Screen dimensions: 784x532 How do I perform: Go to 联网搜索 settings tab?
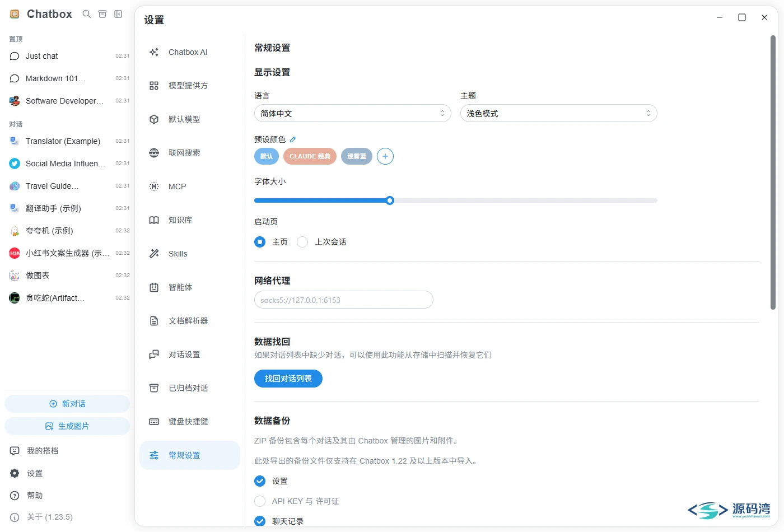pos(190,153)
